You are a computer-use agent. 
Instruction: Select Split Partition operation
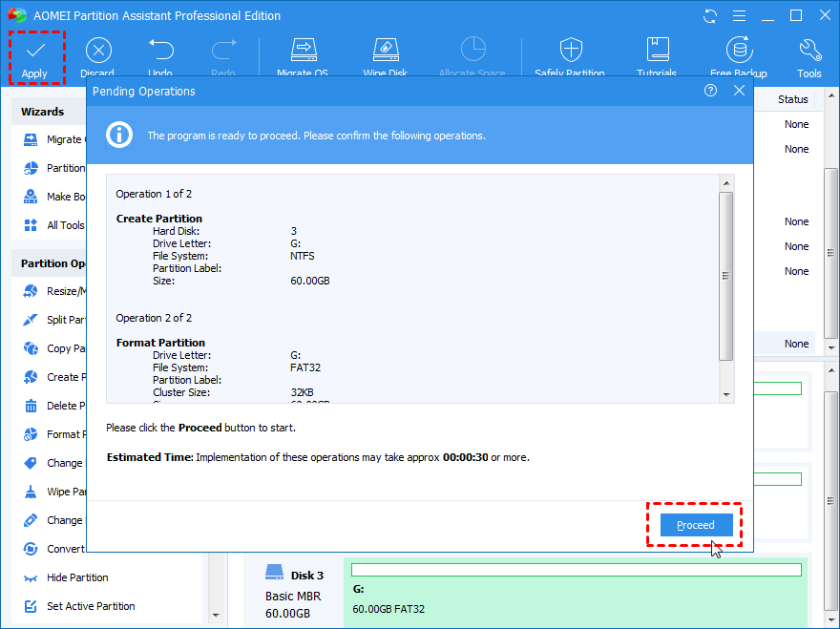click(54, 320)
